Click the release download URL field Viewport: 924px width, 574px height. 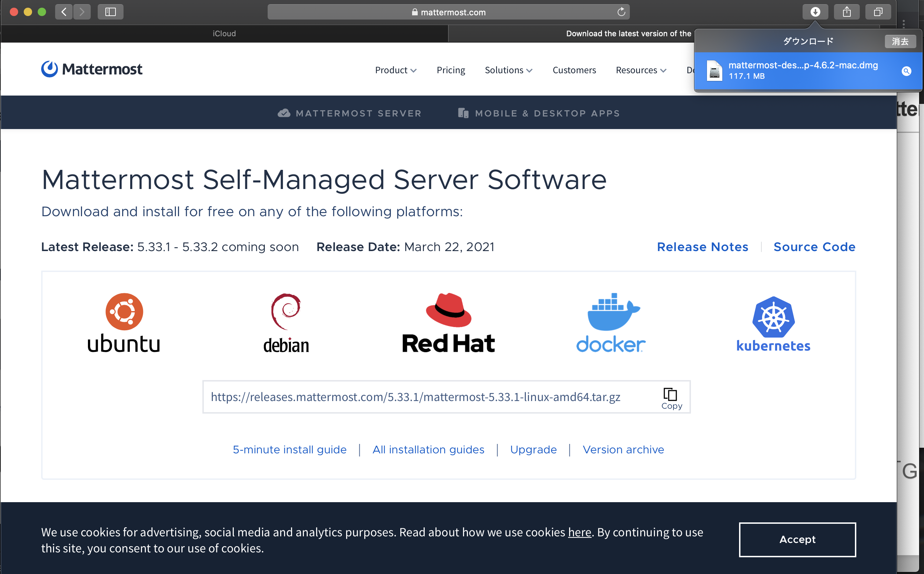point(415,397)
